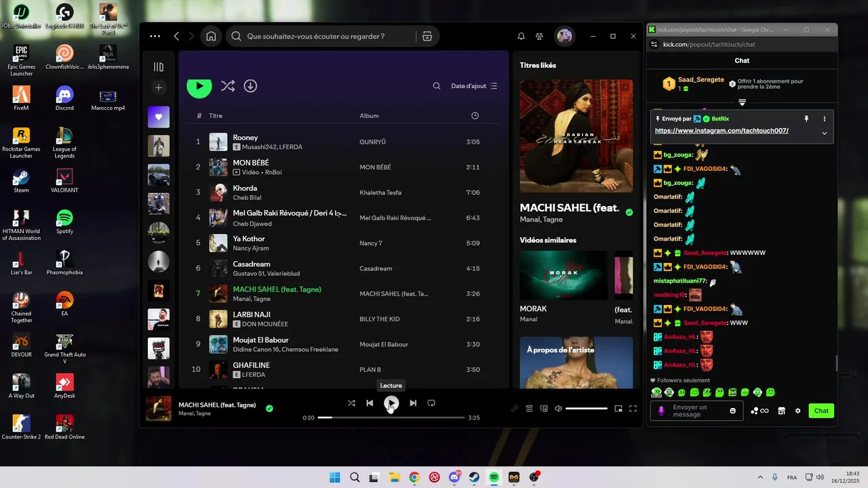This screenshot has width=868, height=488.
Task: Click the Lecture play button
Action: (391, 403)
